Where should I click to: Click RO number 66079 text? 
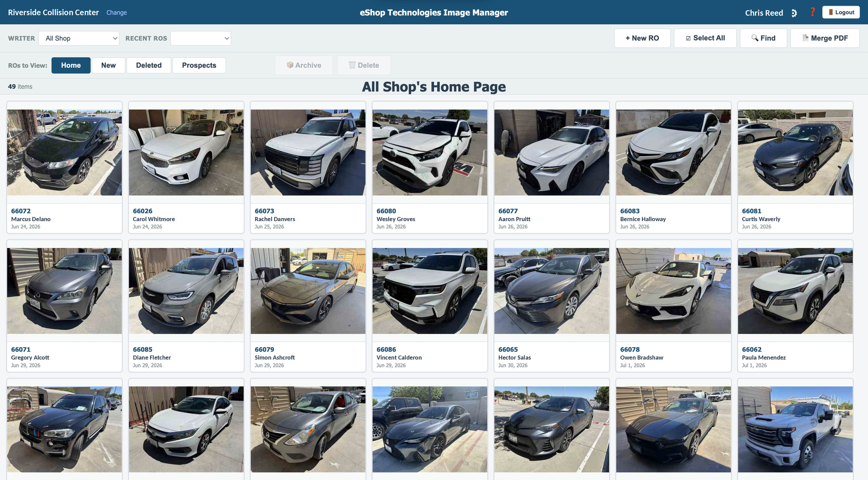tap(264, 349)
